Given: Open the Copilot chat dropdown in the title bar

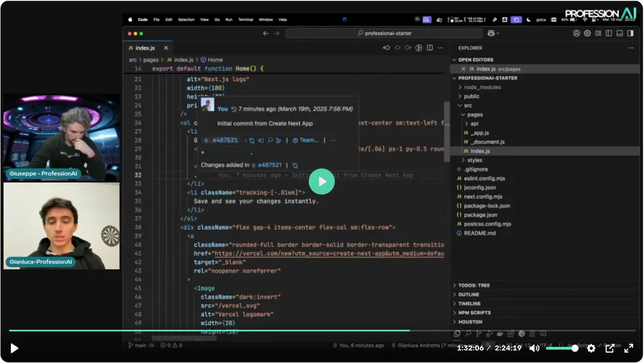Looking at the screenshot, I should pyautogui.click(x=493, y=33).
